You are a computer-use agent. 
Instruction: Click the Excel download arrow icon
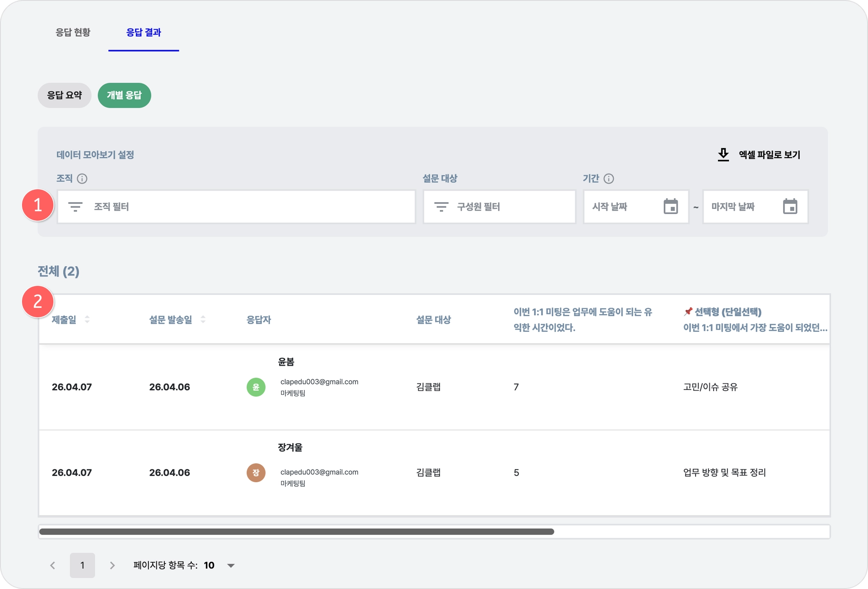tap(723, 155)
